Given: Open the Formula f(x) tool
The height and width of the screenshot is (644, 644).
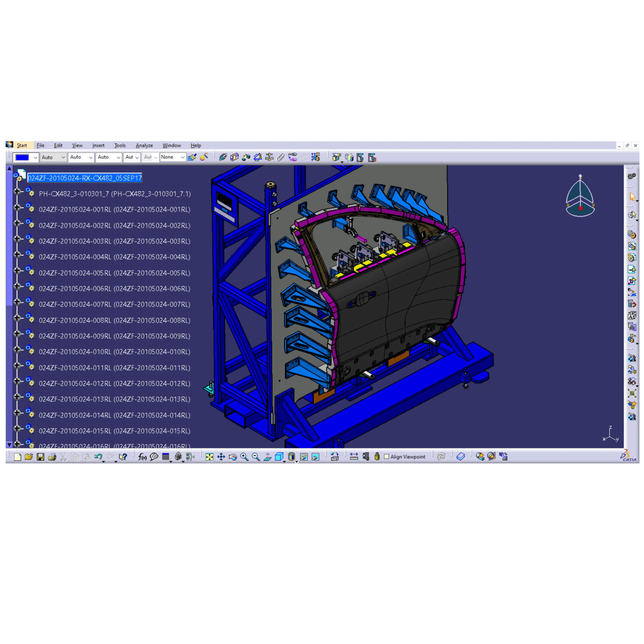Looking at the screenshot, I should (x=142, y=457).
